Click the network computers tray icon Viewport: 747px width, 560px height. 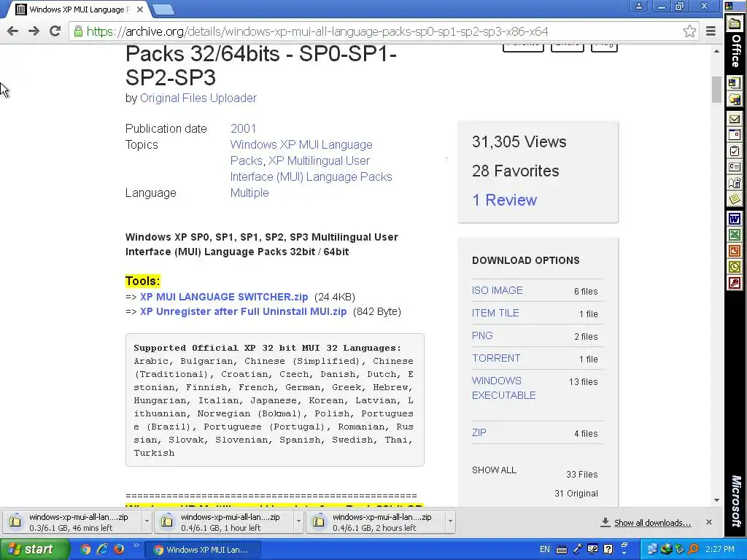(652, 549)
